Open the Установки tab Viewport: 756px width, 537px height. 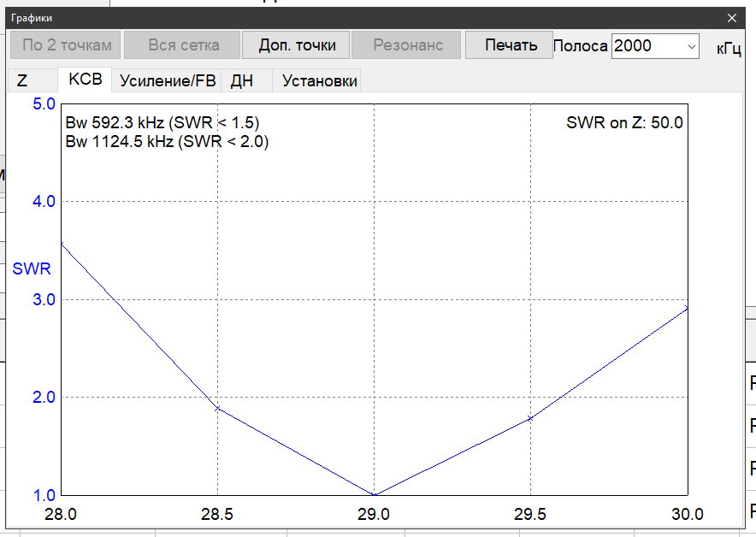(320, 81)
